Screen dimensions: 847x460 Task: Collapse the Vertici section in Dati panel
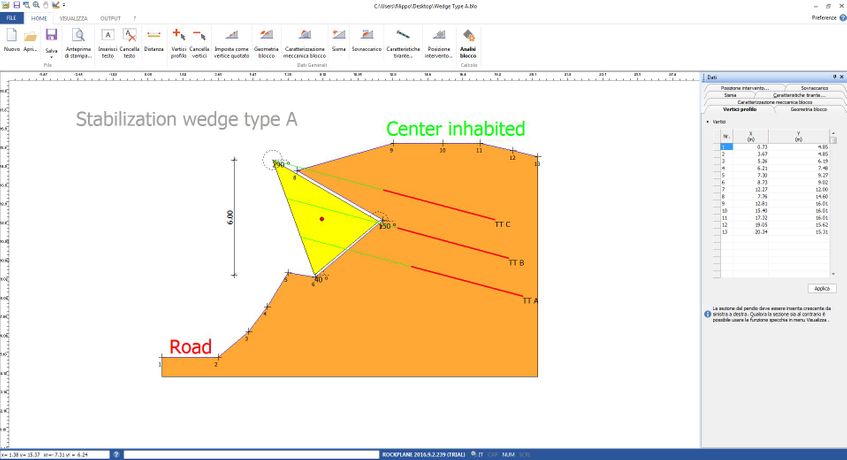(x=708, y=122)
